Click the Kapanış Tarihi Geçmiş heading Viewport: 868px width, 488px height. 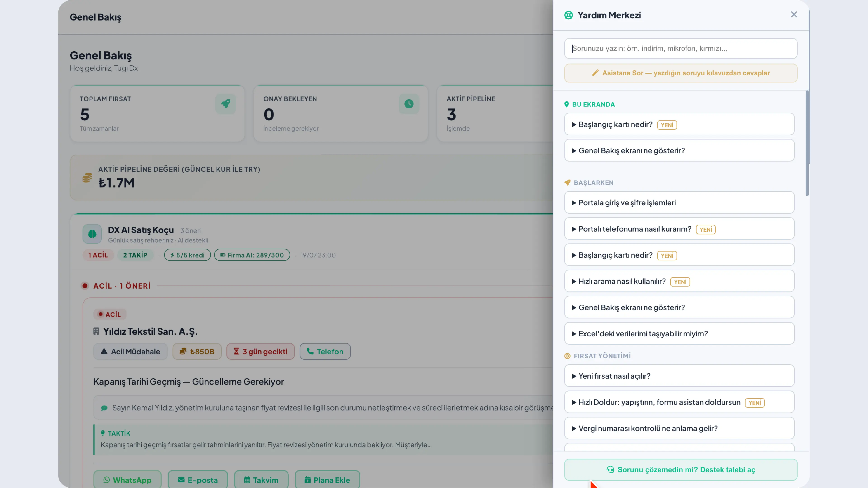189,382
